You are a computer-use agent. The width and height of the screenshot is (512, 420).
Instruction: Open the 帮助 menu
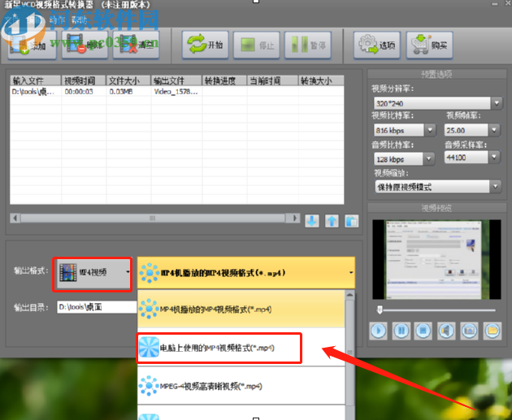pyautogui.click(x=80, y=20)
